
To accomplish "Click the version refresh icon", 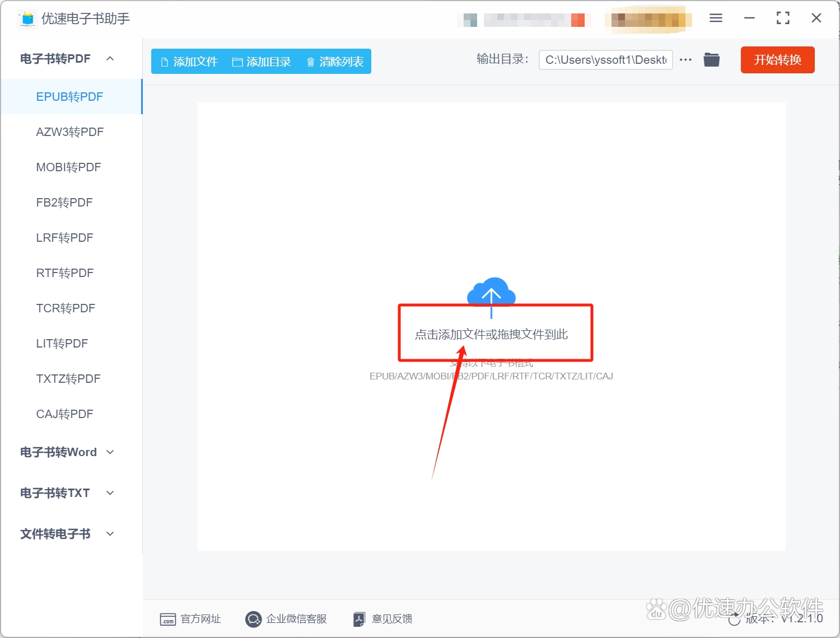I will [x=734, y=619].
